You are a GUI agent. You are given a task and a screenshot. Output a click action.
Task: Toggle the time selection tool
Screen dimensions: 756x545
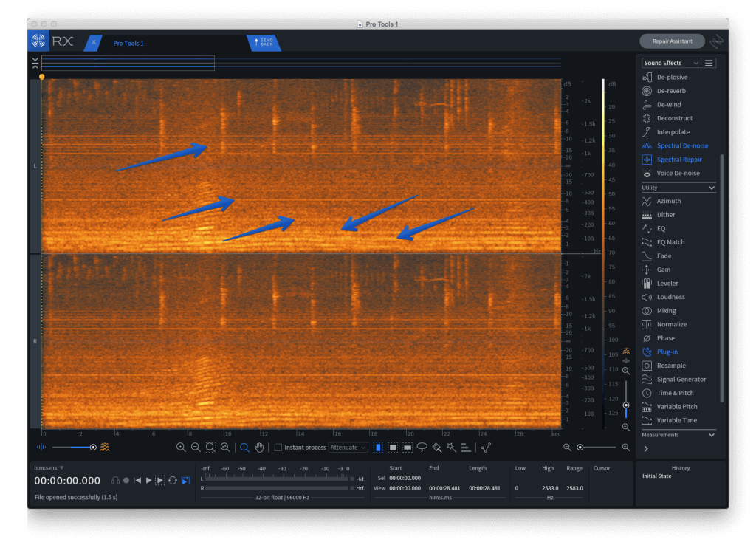(378, 448)
